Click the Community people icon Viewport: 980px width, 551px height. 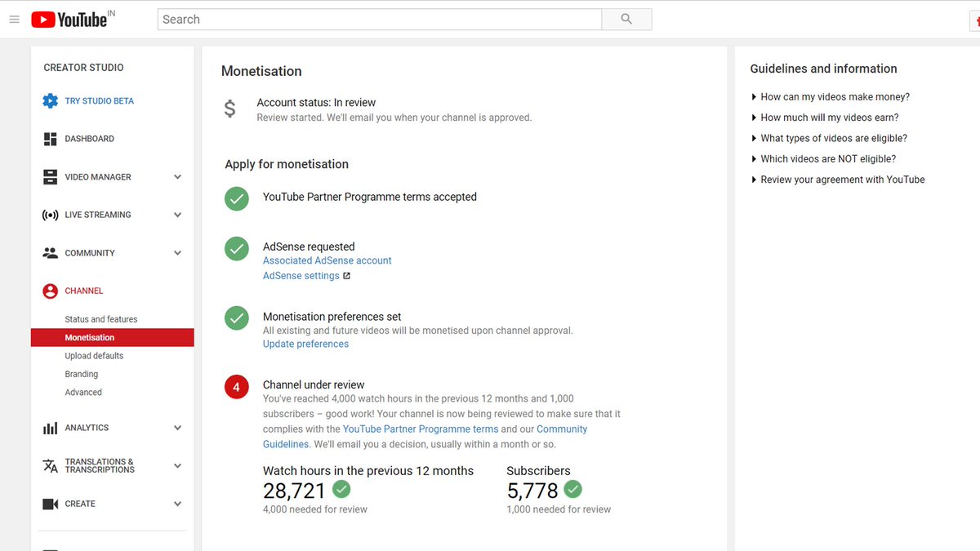50,253
